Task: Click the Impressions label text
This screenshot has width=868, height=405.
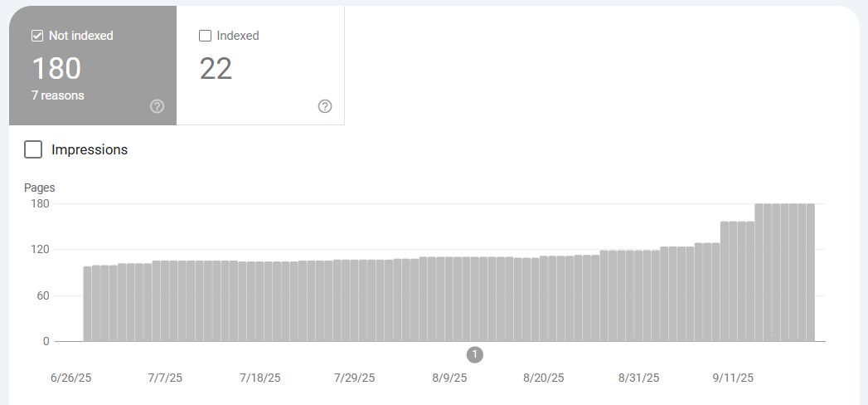Action: [x=90, y=149]
